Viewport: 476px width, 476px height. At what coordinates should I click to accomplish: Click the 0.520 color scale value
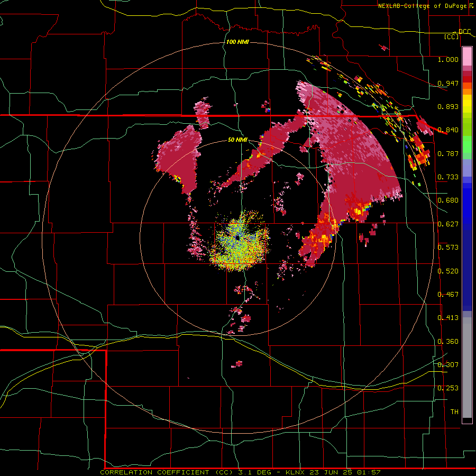tap(448, 271)
